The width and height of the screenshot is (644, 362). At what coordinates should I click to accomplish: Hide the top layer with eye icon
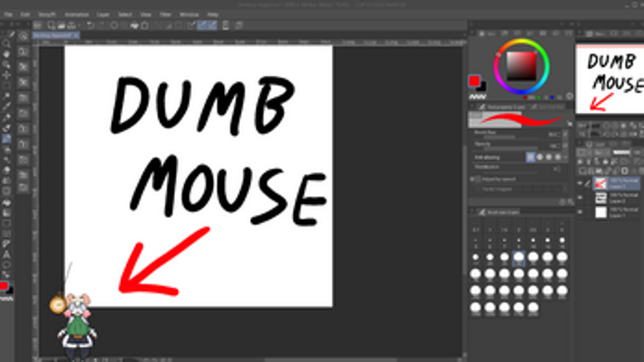[579, 183]
